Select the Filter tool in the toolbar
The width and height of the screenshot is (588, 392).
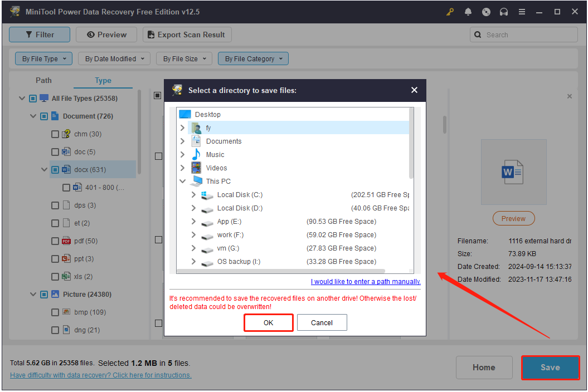point(39,34)
